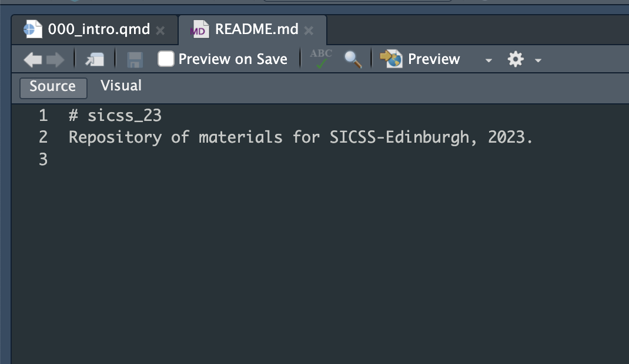Go back to previous source location arrow

(x=33, y=60)
